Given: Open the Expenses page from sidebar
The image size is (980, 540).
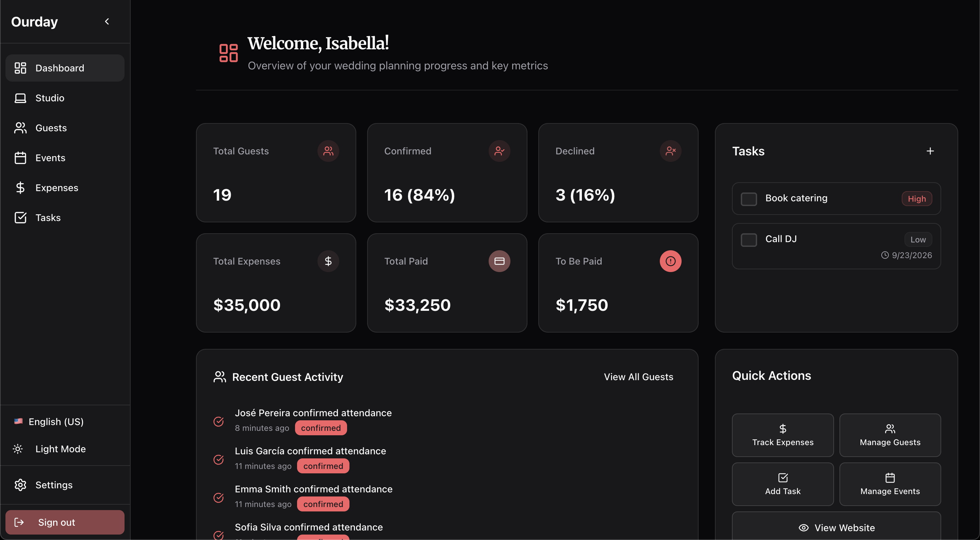Looking at the screenshot, I should [x=56, y=188].
